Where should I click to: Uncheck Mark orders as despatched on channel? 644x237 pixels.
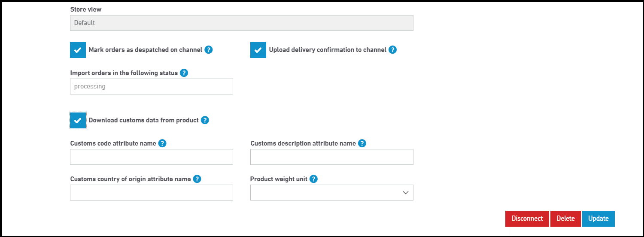coord(78,50)
